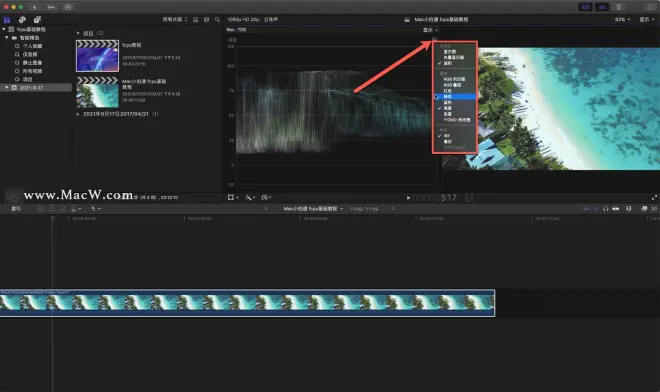This screenshot has width=660, height=392.
Task: Open the Libraries sidebar icon
Action: [7, 20]
